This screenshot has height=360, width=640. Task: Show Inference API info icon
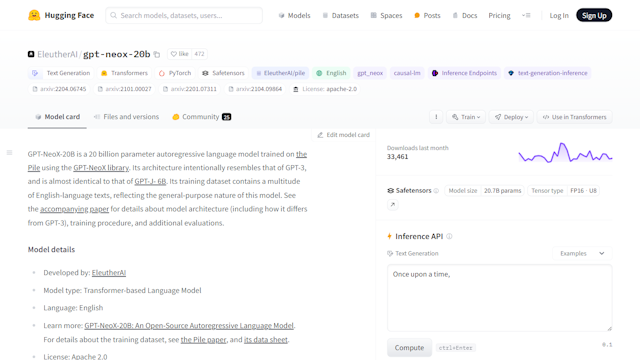[x=449, y=236]
